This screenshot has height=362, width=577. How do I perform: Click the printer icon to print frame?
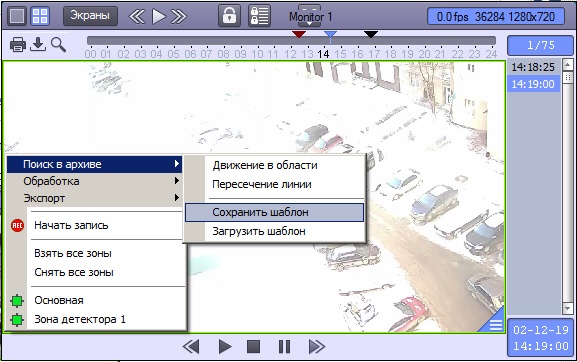tap(18, 45)
